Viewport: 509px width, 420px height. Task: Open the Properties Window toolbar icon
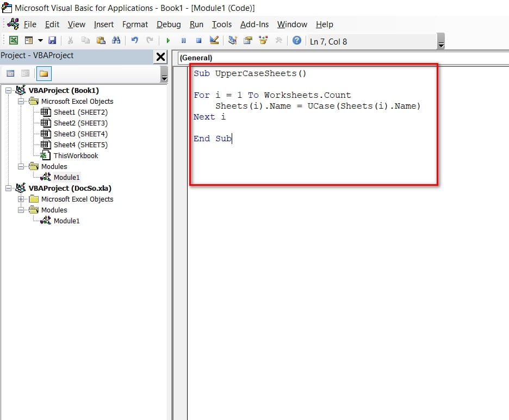[x=248, y=40]
